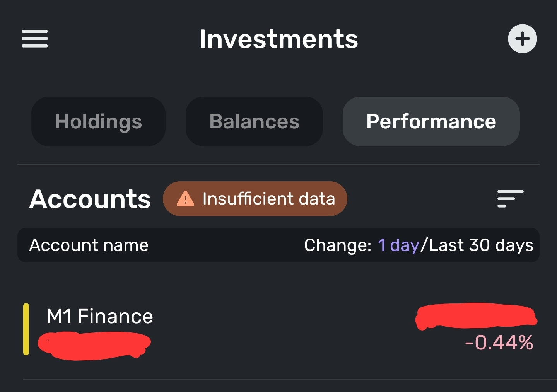This screenshot has width=557, height=392.
Task: Open the M1 Finance account
Action: [x=100, y=316]
